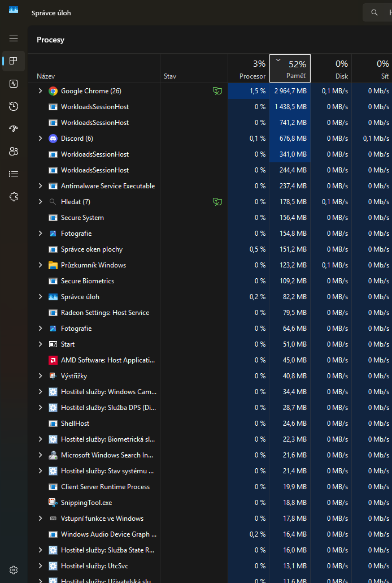392x583 pixels.
Task: Select Hostitel služby: Služba DPS row
Action: pyautogui.click(x=210, y=408)
